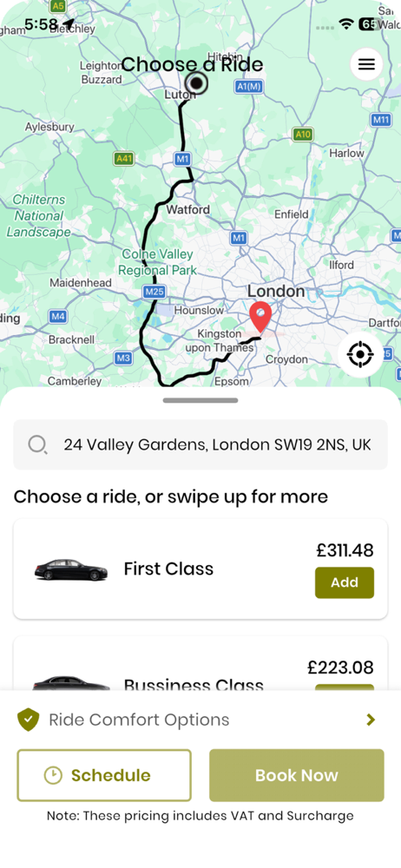Add the First Class ride
Image resolution: width=401 pixels, height=868 pixels.
345,582
